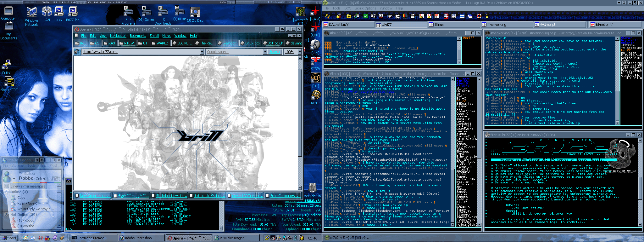Open the mIRC Aliases '/a' toolbar icon
This screenshot has width=644, height=242.
tap(365, 16)
